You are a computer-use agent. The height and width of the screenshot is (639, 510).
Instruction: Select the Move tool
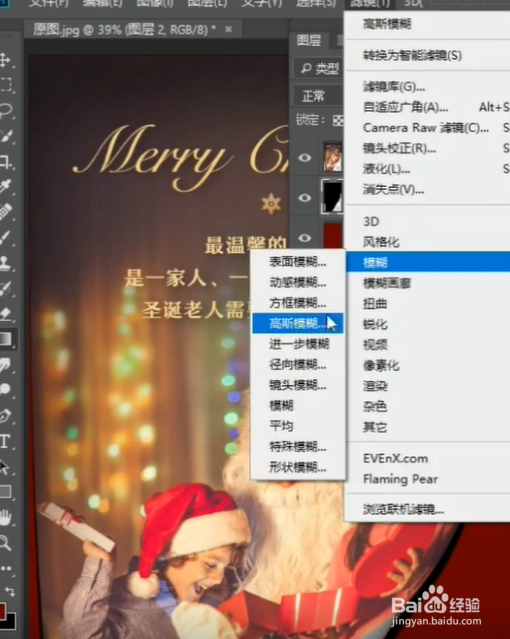point(5,59)
